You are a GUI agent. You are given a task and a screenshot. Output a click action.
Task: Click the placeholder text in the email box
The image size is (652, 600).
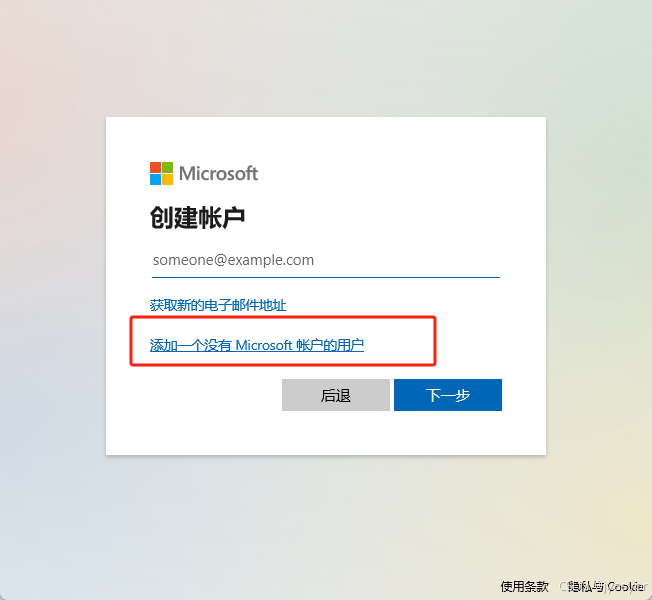click(233, 260)
